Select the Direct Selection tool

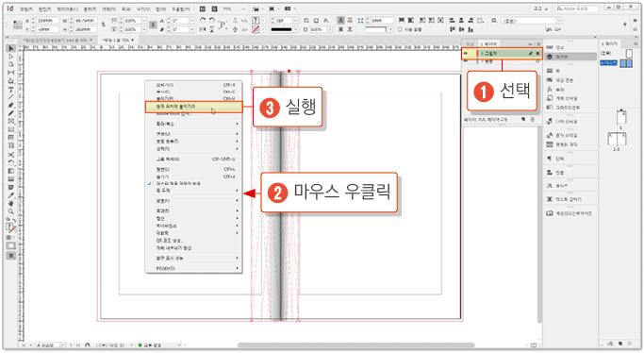point(11,57)
